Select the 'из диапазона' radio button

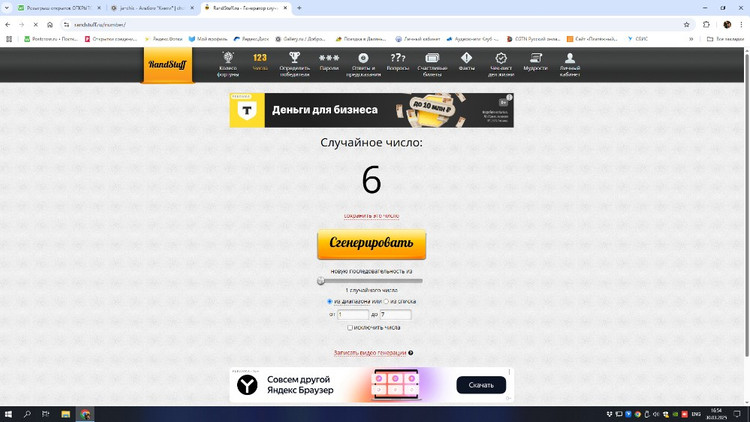[x=330, y=301]
